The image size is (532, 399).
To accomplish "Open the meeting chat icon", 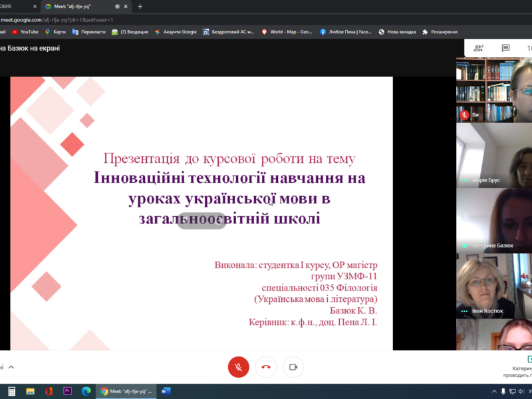I will pyautogui.click(x=505, y=48).
